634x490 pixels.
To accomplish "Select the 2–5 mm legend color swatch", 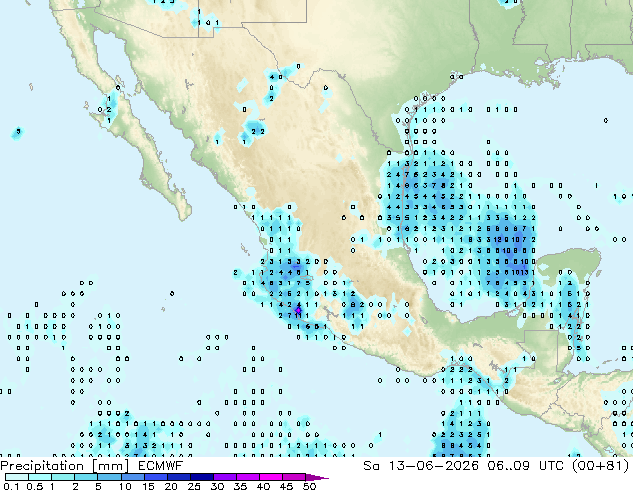I will point(86,477).
